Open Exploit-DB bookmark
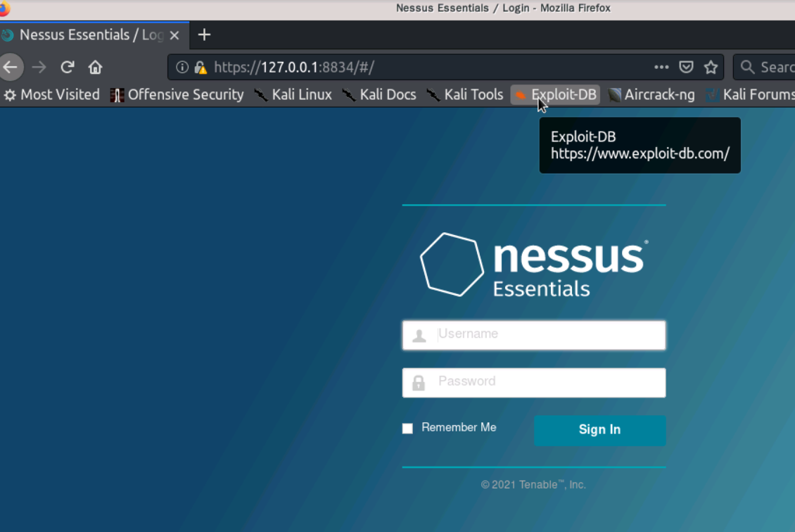 tap(555, 95)
